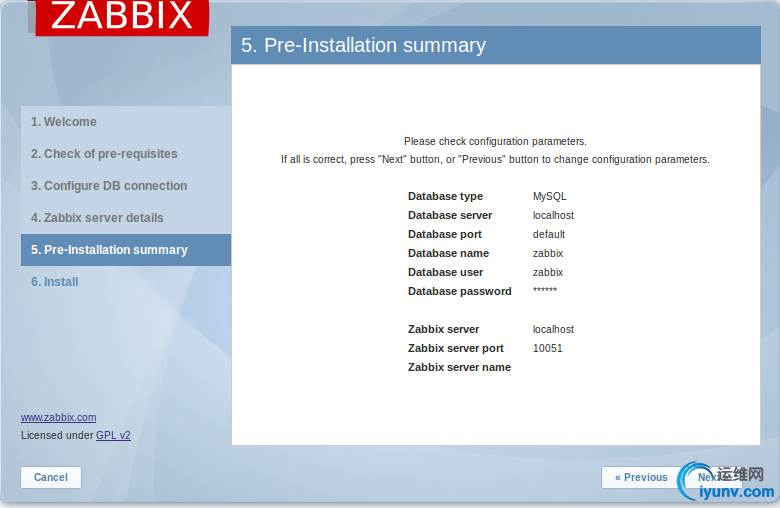Click the '5. Pre-Installation summary' page heading

364,45
